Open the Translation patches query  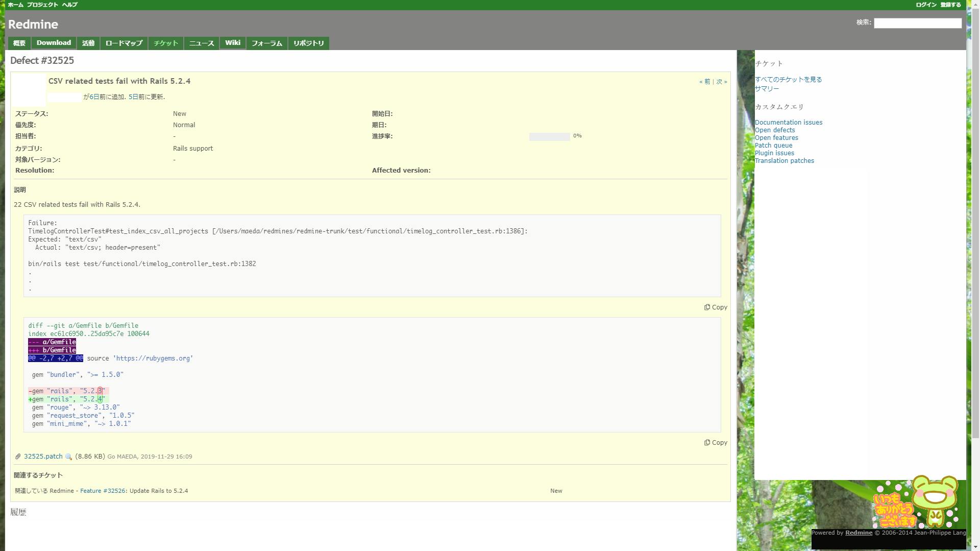785,160
